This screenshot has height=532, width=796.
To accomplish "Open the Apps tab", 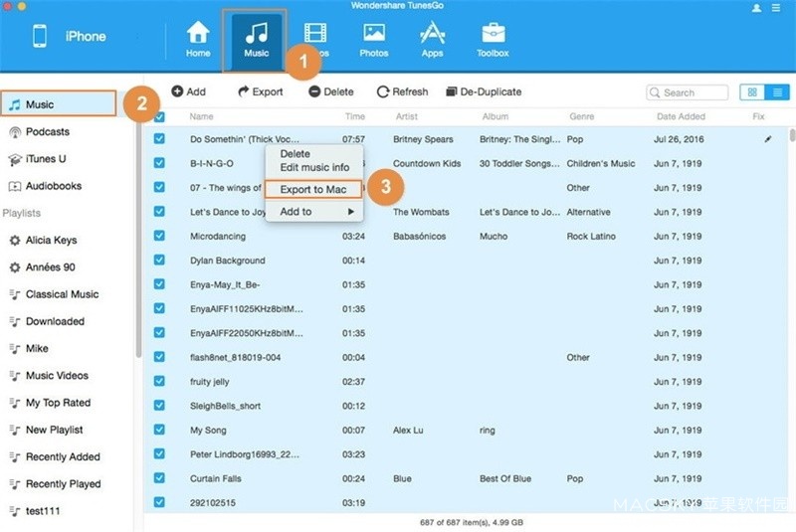I will (x=432, y=40).
